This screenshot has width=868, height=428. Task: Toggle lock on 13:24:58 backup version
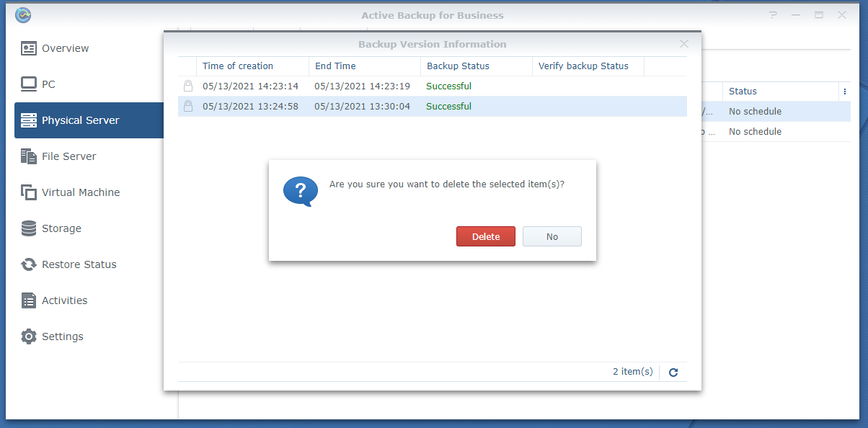tap(188, 107)
